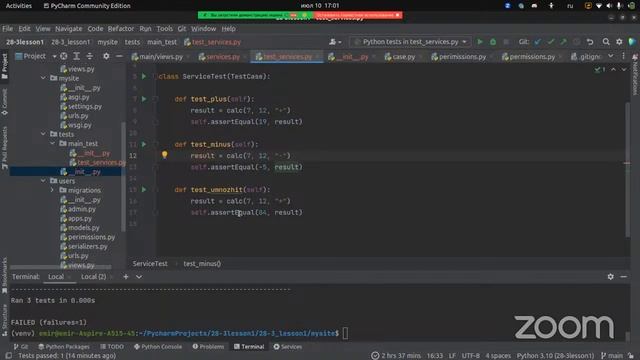The height and width of the screenshot is (360, 640).
Task: Click the Debug bug icon in toolbar
Action: click(x=493, y=42)
